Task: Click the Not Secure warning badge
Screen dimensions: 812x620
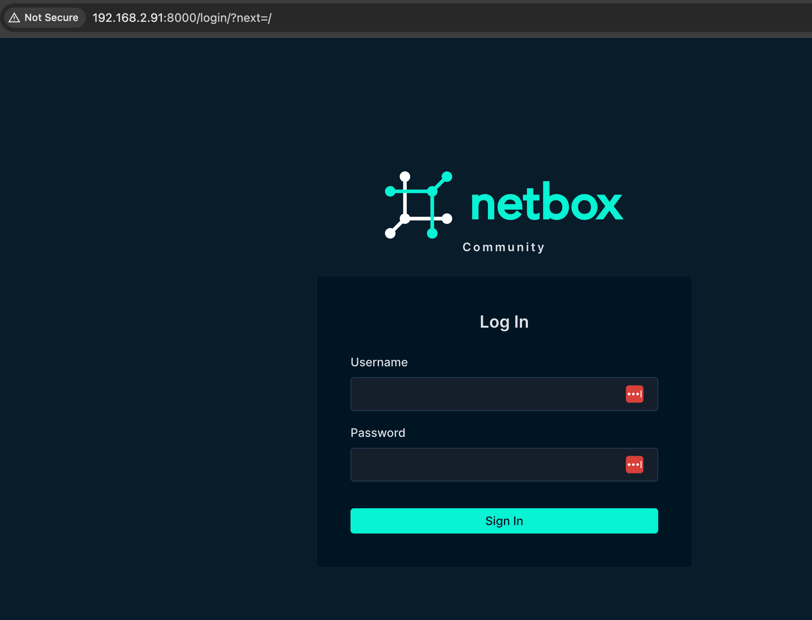Action: coord(44,18)
